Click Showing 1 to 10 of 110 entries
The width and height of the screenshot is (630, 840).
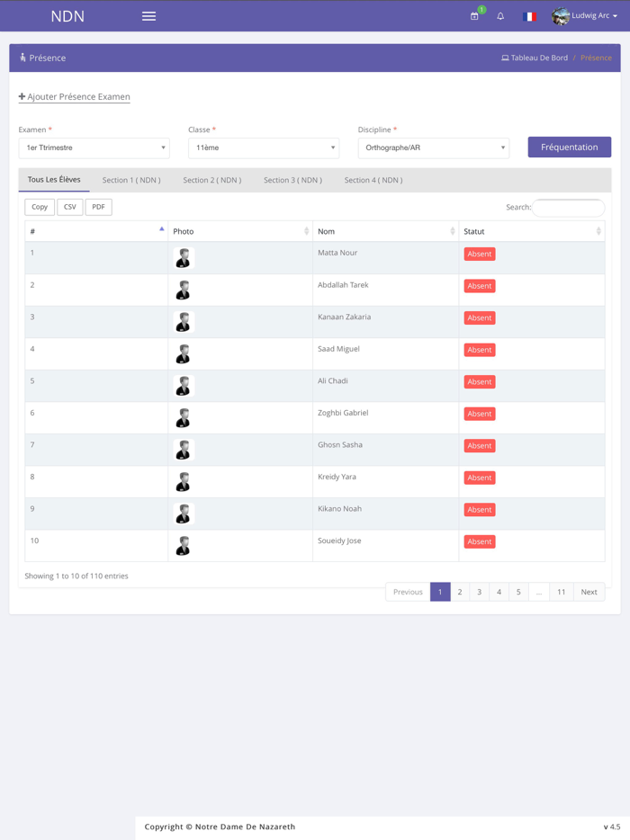coord(76,576)
